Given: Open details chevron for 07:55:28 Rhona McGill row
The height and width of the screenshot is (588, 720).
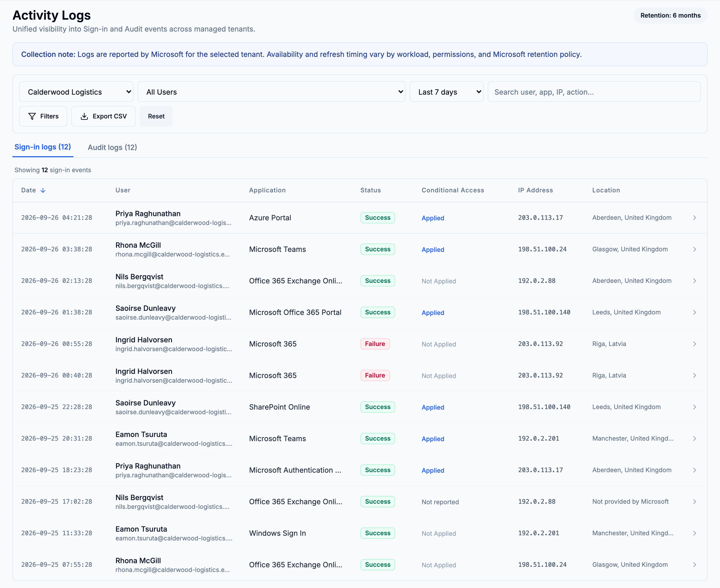Looking at the screenshot, I should (x=695, y=565).
